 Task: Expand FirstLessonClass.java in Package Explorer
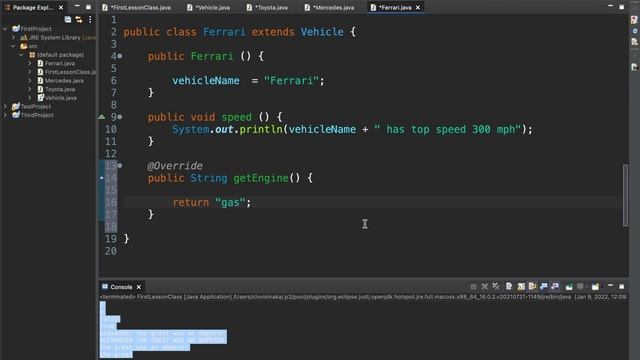[x=29, y=72]
